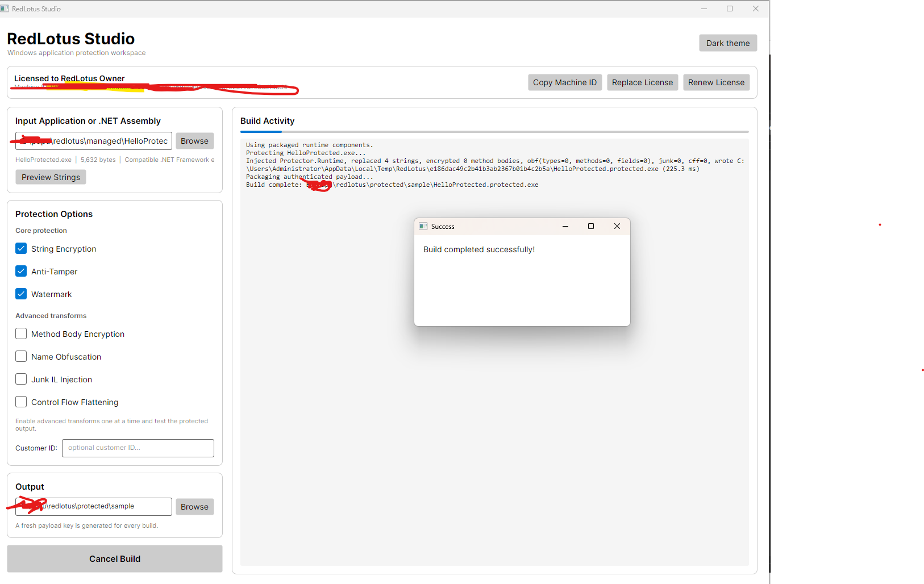Screen dimensions: 924x584
Task: Disable the Watermark checkbox
Action: pos(21,294)
